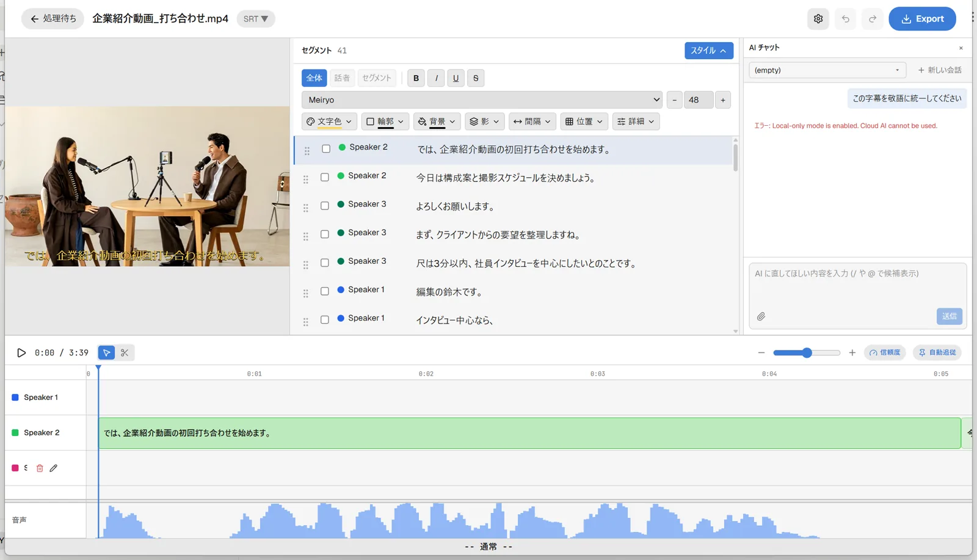Viewport: 977px width, 560px height.
Task: Click the redo arrow icon
Action: click(873, 19)
